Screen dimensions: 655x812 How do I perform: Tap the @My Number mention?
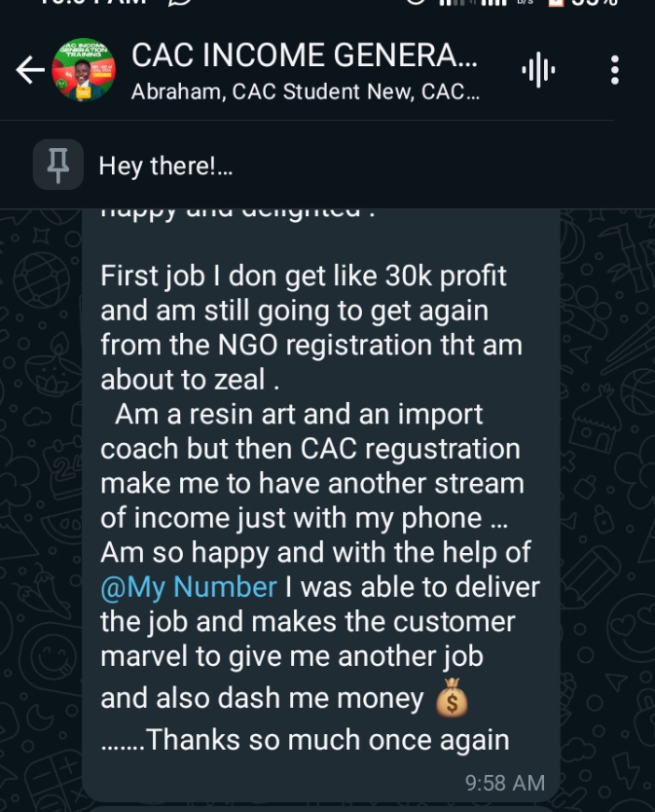[x=189, y=587]
